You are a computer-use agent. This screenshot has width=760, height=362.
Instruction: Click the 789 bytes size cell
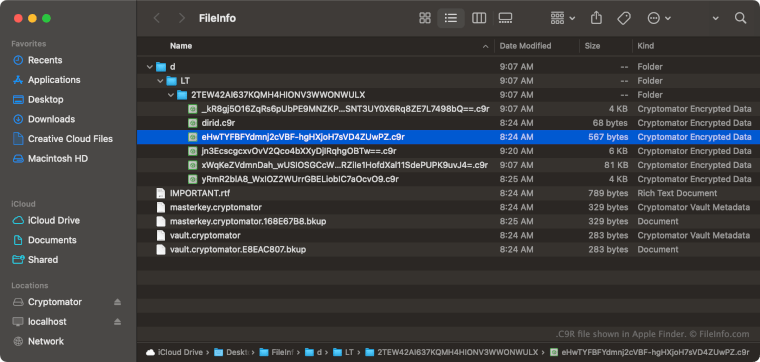(608, 193)
